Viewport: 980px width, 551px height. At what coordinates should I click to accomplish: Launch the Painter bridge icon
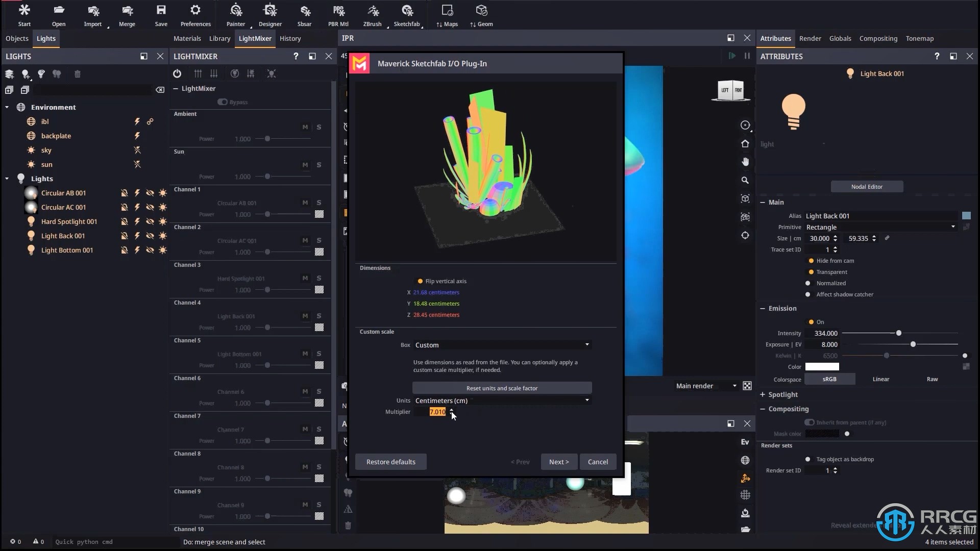coord(236,15)
